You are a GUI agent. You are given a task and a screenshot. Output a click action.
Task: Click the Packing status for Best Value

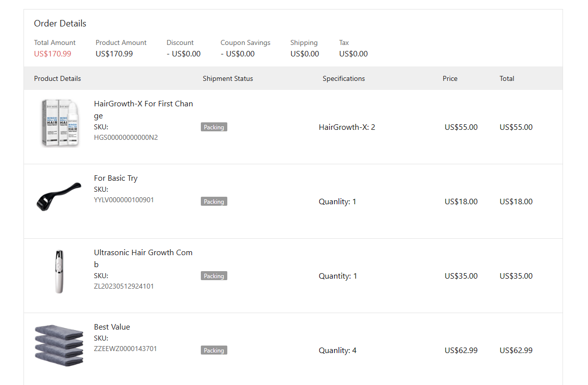(x=214, y=351)
